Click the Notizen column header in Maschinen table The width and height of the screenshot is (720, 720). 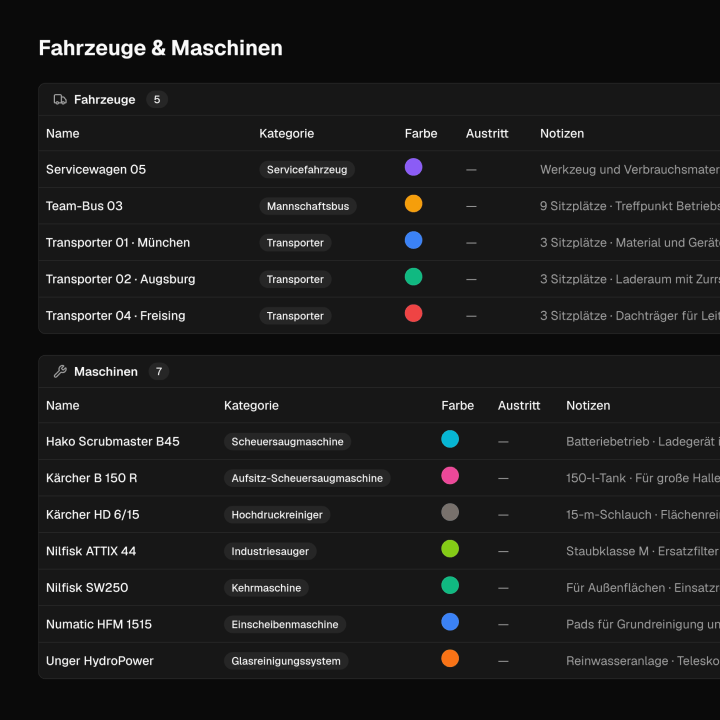[588, 405]
